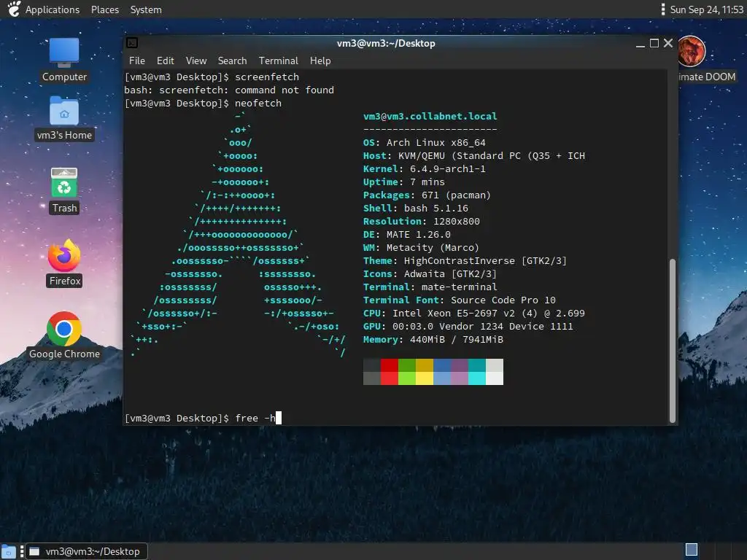Click the 'OS: Arch Linux x86_64' line
The image size is (747, 560).
[x=424, y=142]
